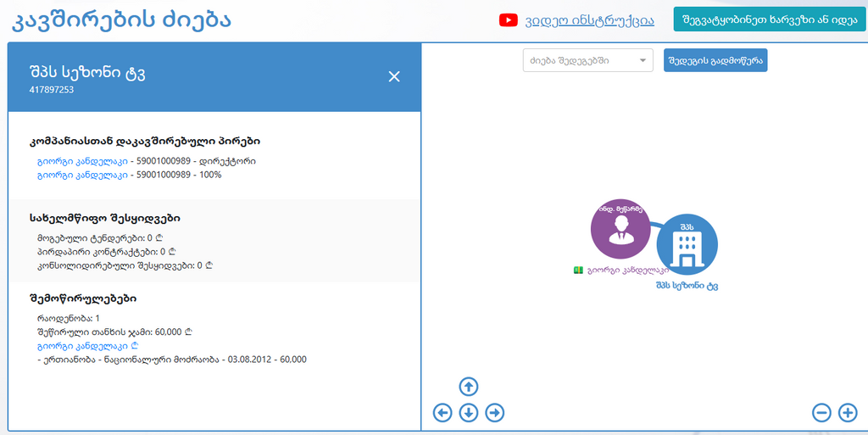Click company ID 417897253

[52, 89]
